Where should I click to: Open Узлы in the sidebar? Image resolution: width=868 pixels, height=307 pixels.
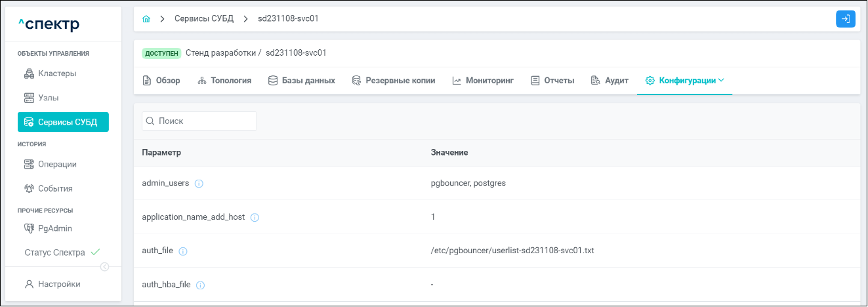click(x=48, y=98)
